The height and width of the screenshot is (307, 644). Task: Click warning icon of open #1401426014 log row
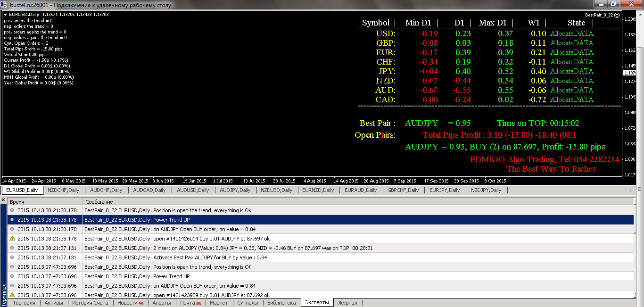pos(12,239)
